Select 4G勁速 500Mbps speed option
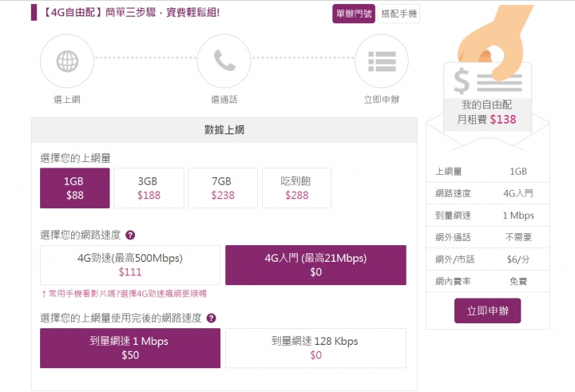This screenshot has height=392, width=575. point(130,265)
